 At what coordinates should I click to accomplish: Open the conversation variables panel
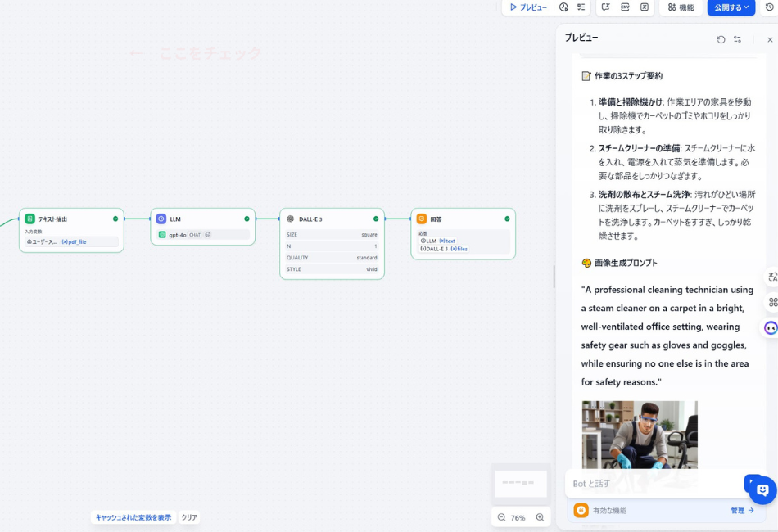604,7
